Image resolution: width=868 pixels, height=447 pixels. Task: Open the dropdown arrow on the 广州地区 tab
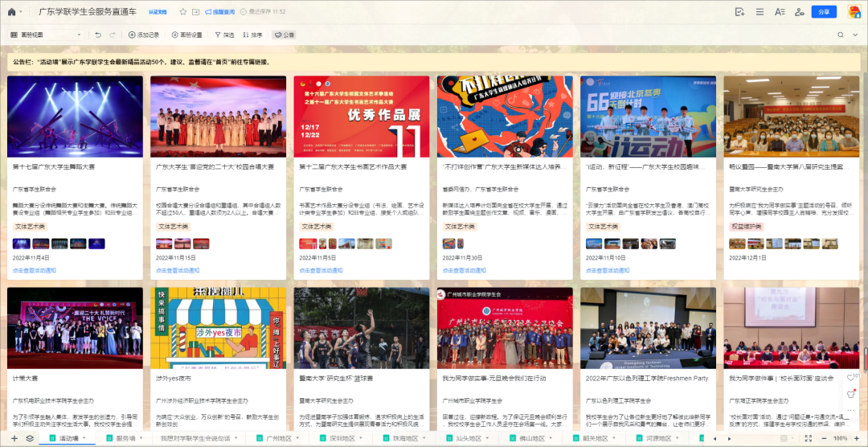click(x=297, y=438)
